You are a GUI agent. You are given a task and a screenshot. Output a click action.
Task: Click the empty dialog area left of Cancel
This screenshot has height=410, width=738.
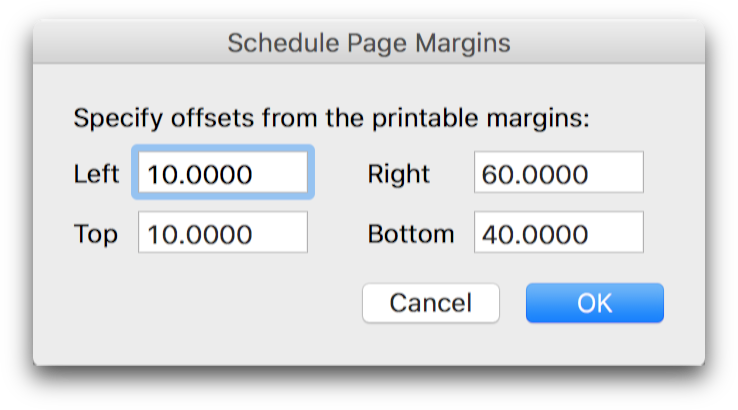[x=200, y=303]
